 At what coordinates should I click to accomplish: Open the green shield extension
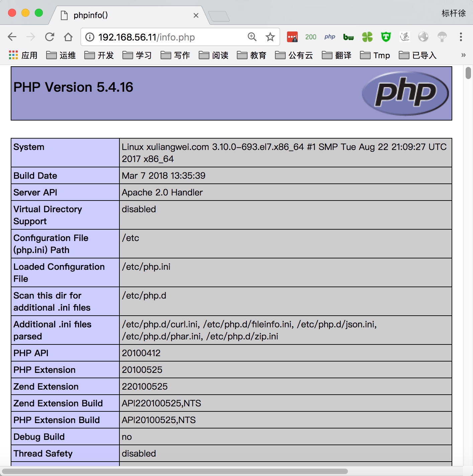point(386,37)
